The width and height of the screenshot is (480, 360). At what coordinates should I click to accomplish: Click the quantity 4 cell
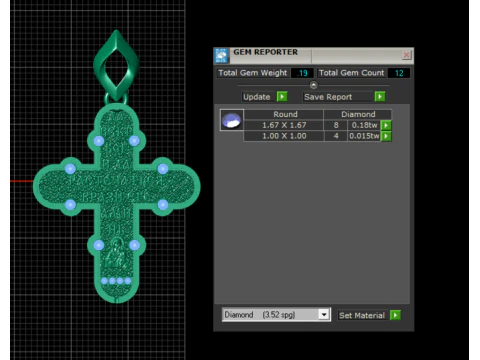tap(336, 136)
